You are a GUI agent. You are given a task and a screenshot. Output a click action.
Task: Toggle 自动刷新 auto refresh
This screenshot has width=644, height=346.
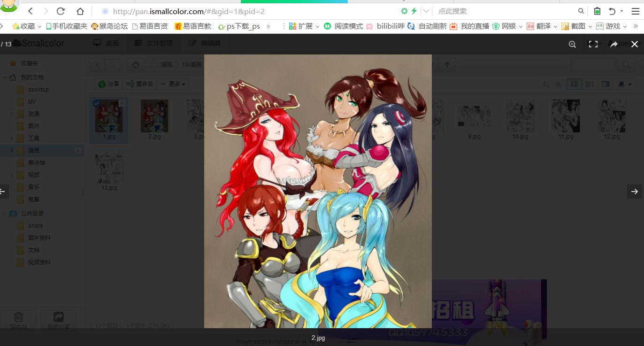point(427,26)
